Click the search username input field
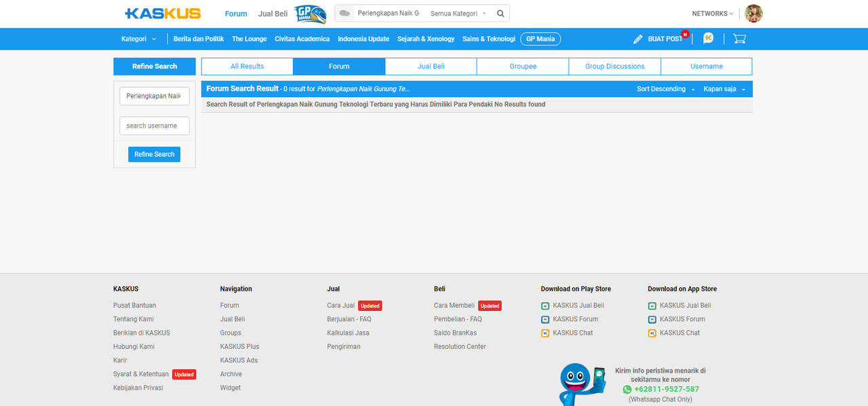868x406 pixels. [x=155, y=126]
